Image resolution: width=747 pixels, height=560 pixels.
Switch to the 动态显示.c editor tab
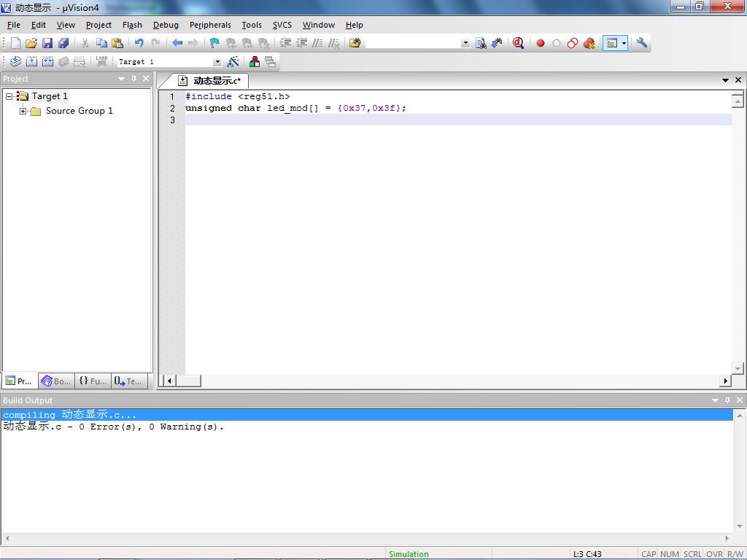[212, 81]
